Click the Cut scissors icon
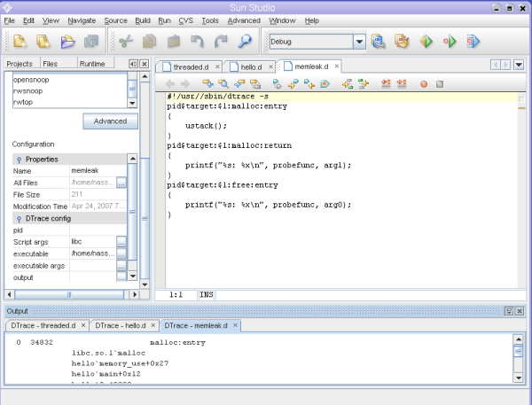This screenshot has height=405, width=532. 126,42
